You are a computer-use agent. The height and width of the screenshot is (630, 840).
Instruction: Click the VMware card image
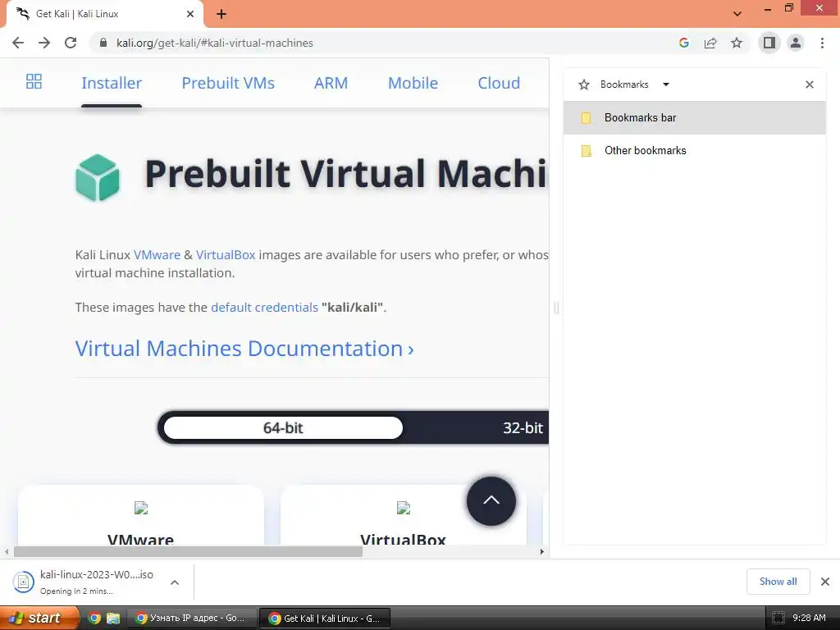click(x=141, y=508)
